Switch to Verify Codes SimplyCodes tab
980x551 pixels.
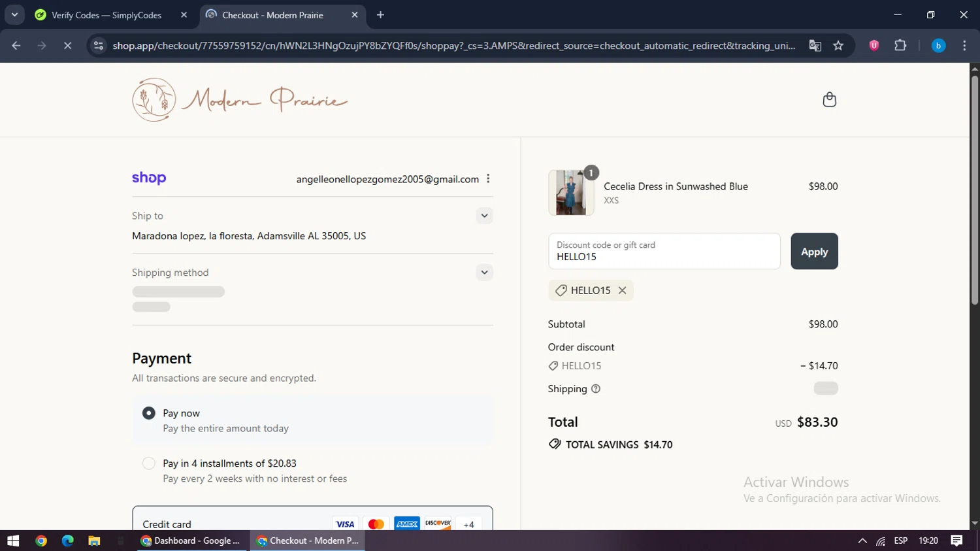112,15
